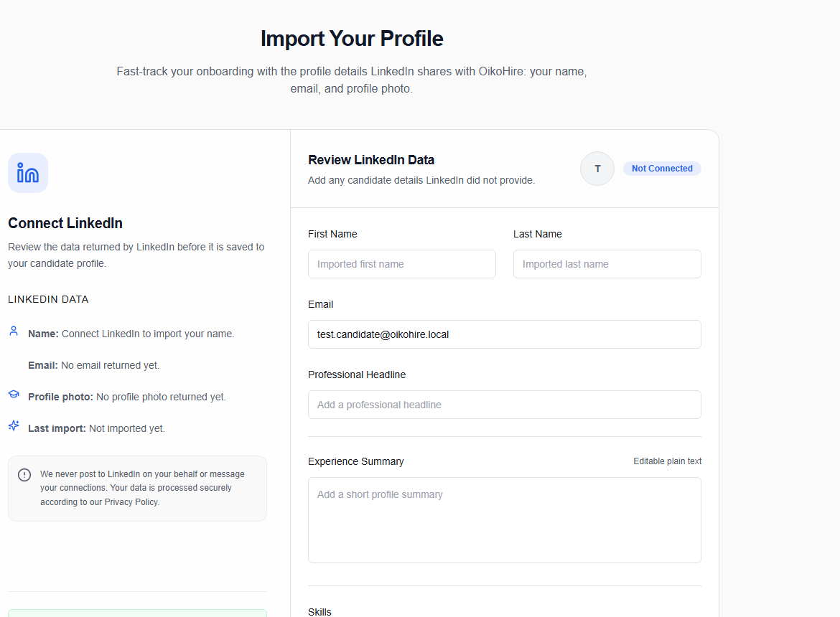Click the sparkle icon beside Last import

(x=14, y=426)
